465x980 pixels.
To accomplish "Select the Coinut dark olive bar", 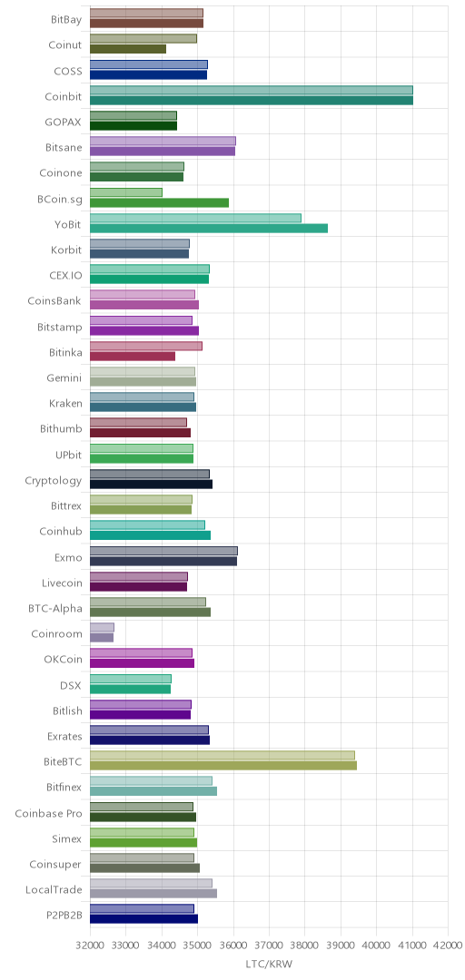I will [x=128, y=49].
